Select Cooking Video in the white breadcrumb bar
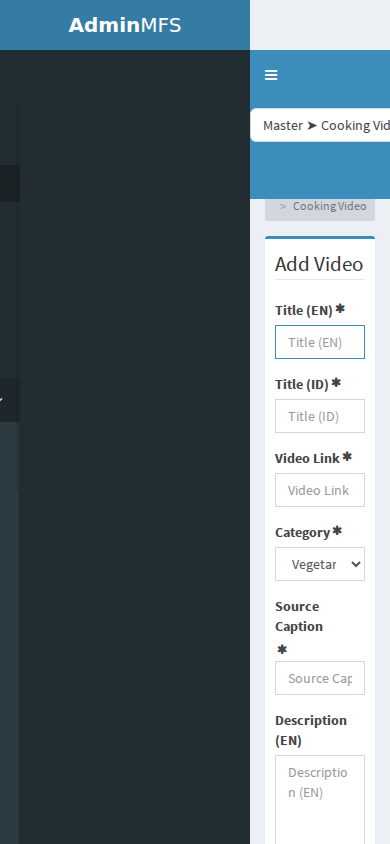The width and height of the screenshot is (390, 844). pos(356,125)
